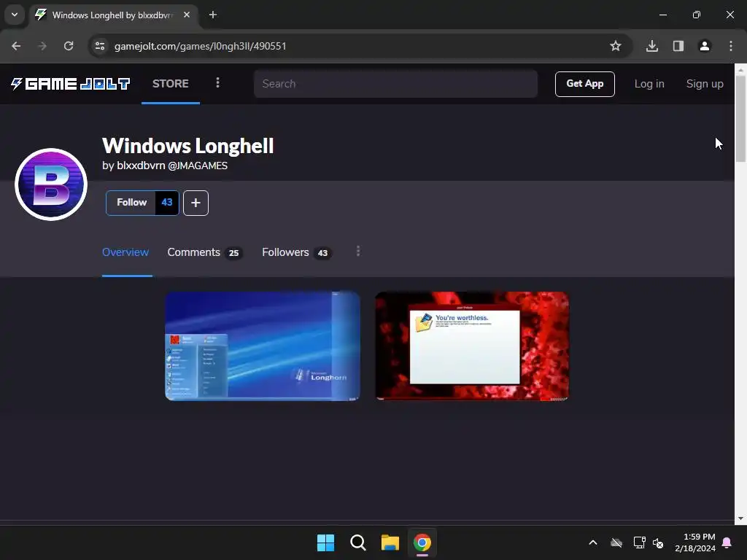
Task: Show hidden system tray icons
Action: (593, 542)
